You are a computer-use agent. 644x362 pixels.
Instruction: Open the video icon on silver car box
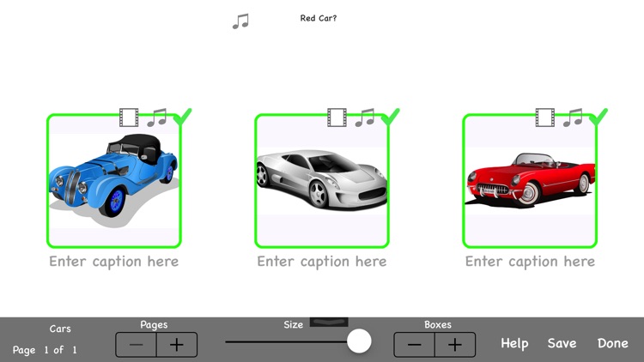[x=337, y=118]
